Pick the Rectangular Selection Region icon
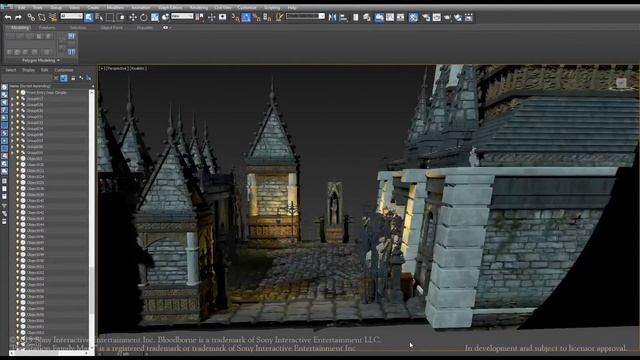This screenshot has width=640, height=360. click(110, 17)
